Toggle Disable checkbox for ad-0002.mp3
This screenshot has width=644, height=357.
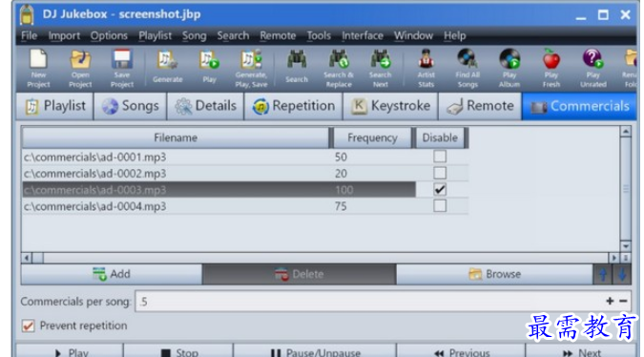(440, 173)
